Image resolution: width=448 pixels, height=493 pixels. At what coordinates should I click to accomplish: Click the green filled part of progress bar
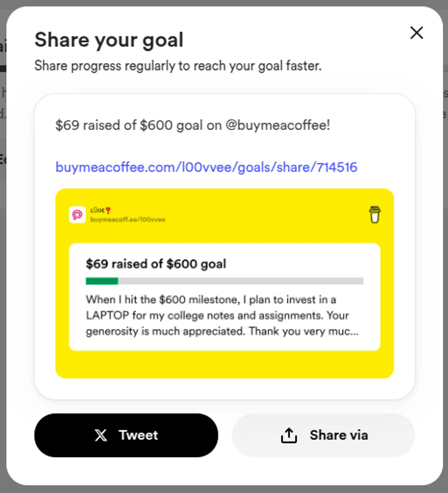pyautogui.click(x=102, y=281)
